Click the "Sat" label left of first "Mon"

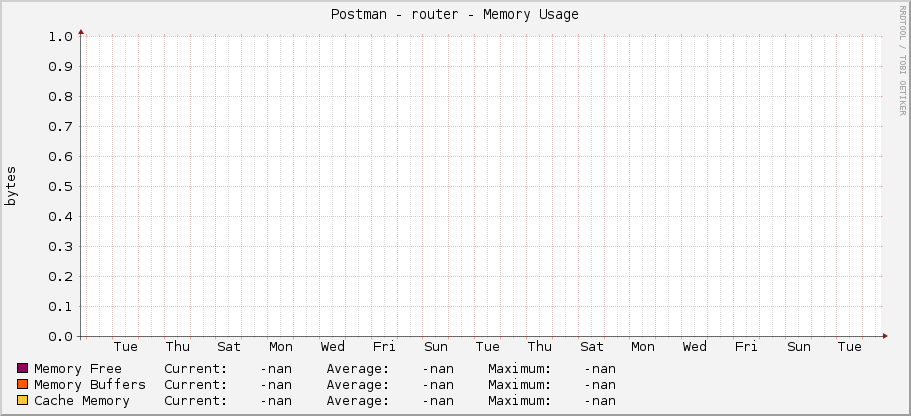pyautogui.click(x=229, y=347)
